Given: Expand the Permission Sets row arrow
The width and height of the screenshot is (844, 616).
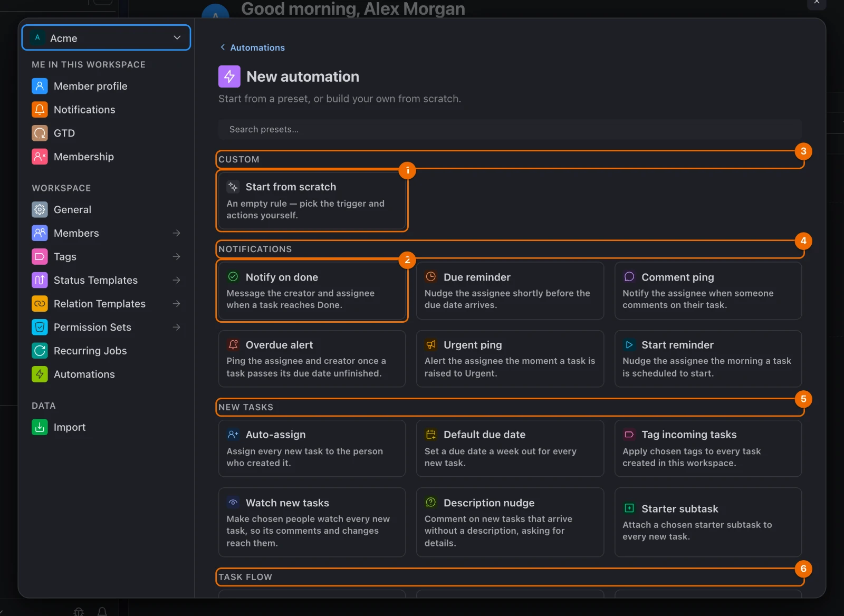Looking at the screenshot, I should 177,327.
